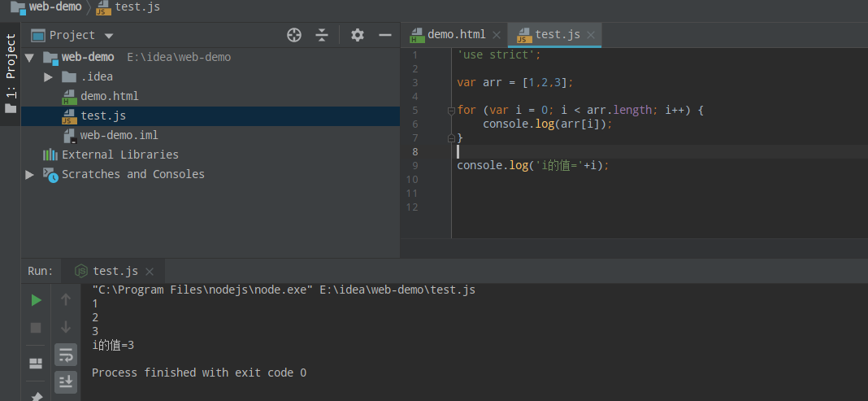Hide the Project panel with minus icon
The width and height of the screenshot is (868, 401).
(x=385, y=36)
